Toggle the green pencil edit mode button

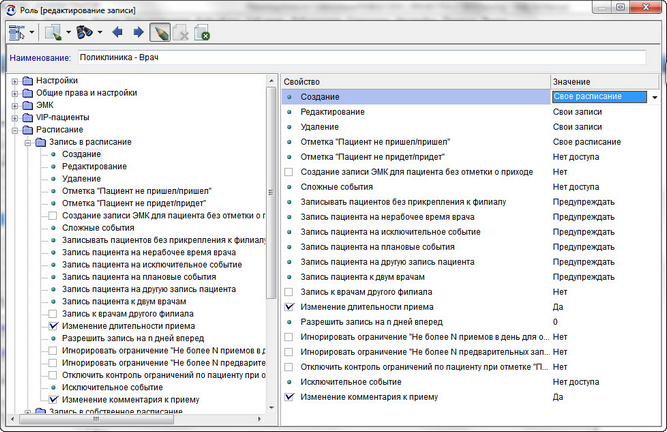point(160,32)
